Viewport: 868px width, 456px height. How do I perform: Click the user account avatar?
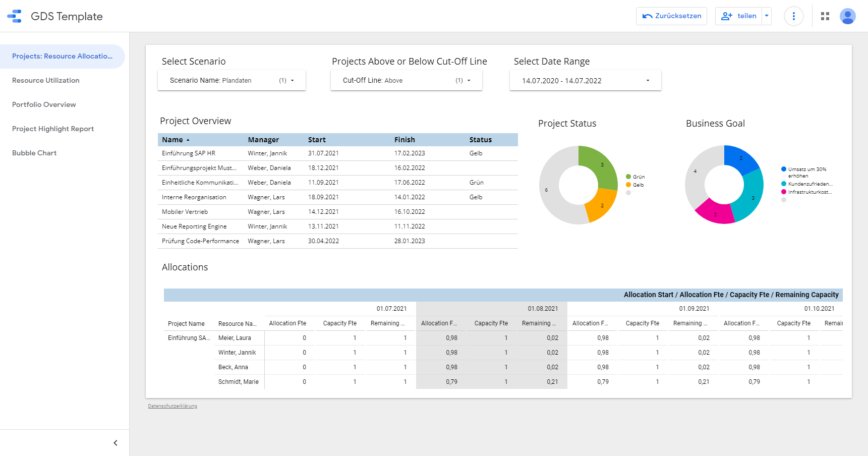coord(847,16)
